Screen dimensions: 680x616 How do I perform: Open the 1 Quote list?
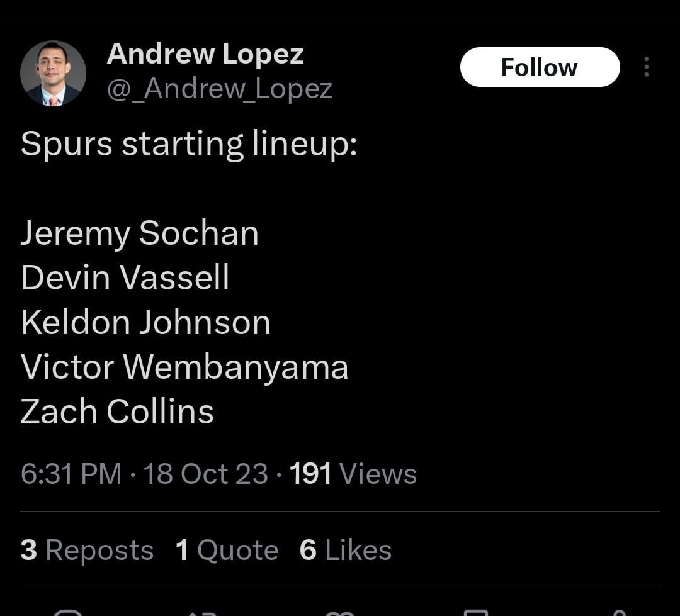coord(227,551)
